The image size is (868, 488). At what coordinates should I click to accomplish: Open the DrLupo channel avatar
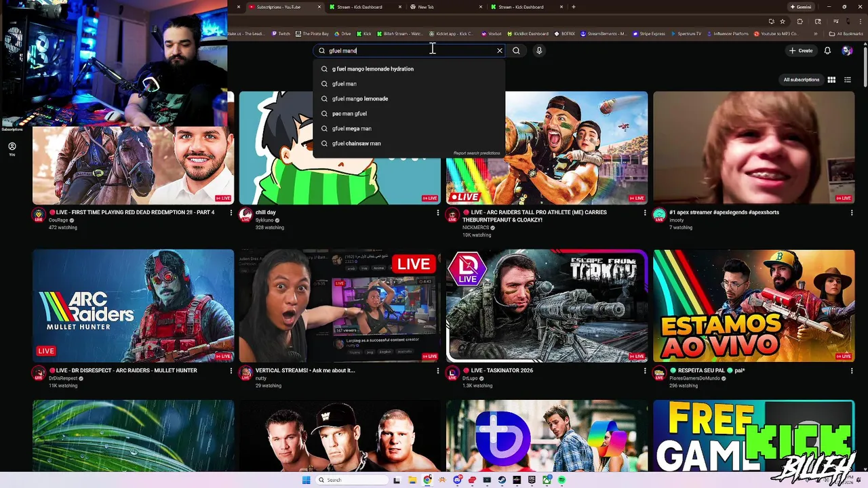point(452,373)
